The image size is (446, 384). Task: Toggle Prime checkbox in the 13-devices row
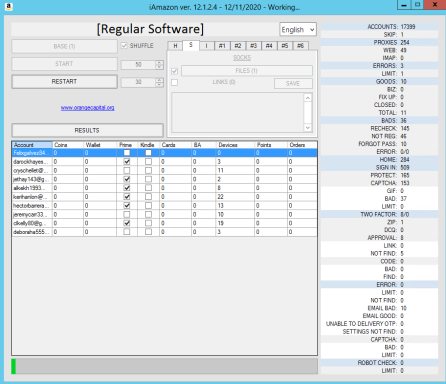pyautogui.click(x=127, y=206)
